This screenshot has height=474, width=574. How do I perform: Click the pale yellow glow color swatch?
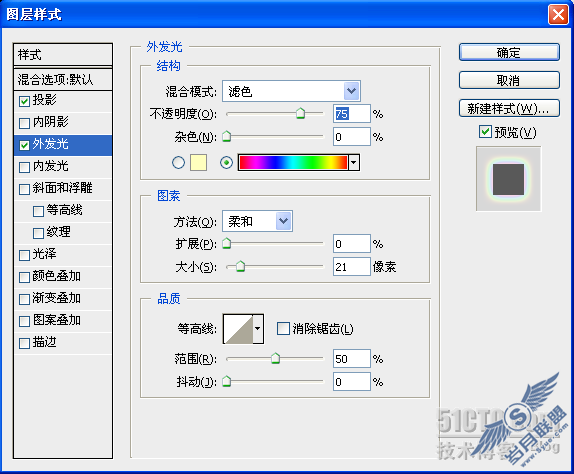(x=198, y=163)
